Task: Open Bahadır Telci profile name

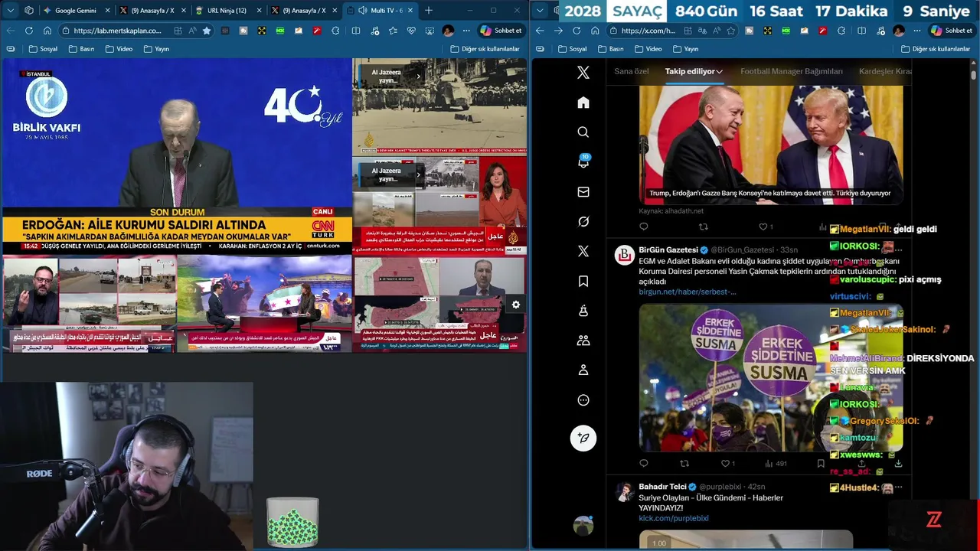Action: click(x=662, y=487)
